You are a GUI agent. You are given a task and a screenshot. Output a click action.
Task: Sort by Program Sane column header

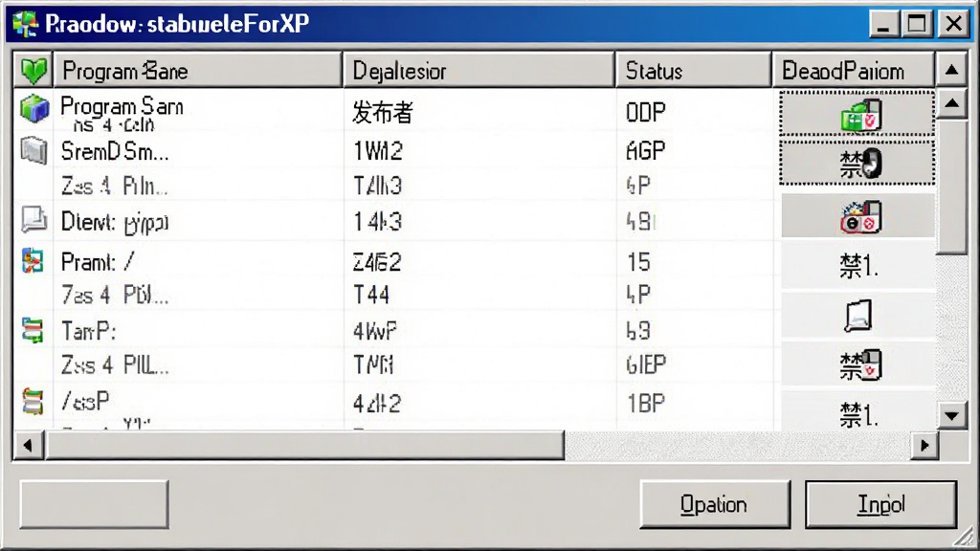pos(198,71)
